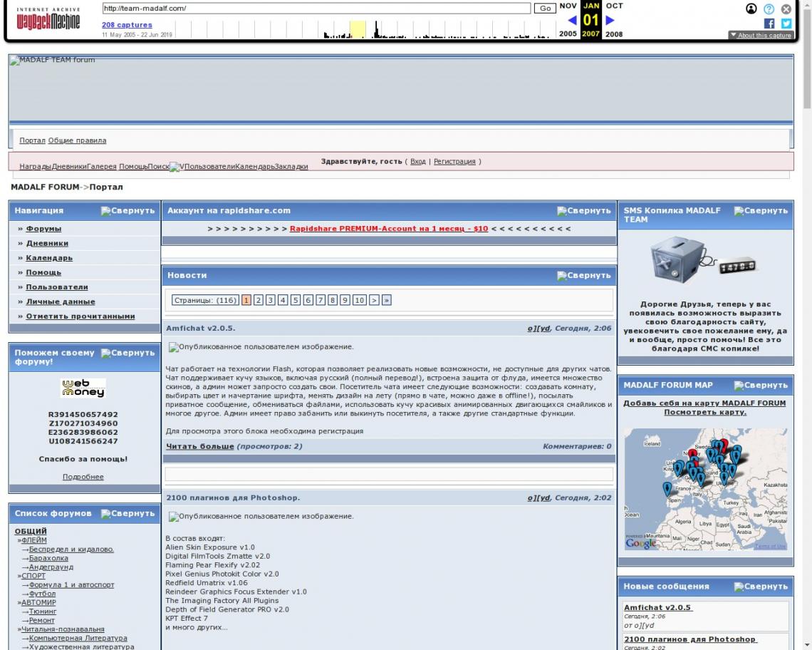Open Дневники in the navigation block

(x=47, y=243)
